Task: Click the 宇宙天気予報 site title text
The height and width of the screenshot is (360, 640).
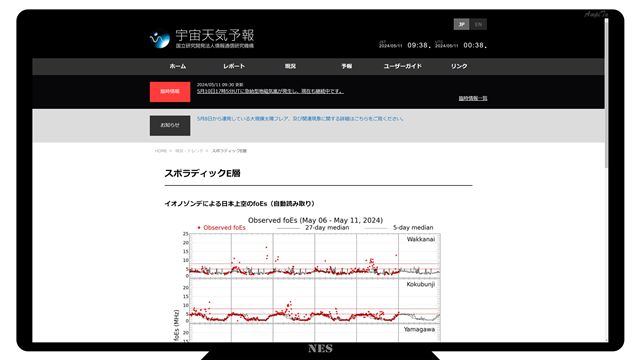Action: [x=215, y=35]
